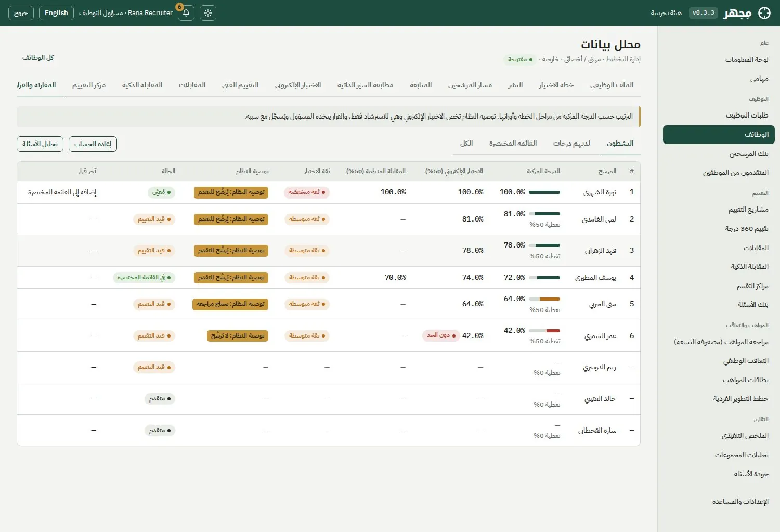
Task: Switch the language with the English button
Action: click(x=56, y=13)
